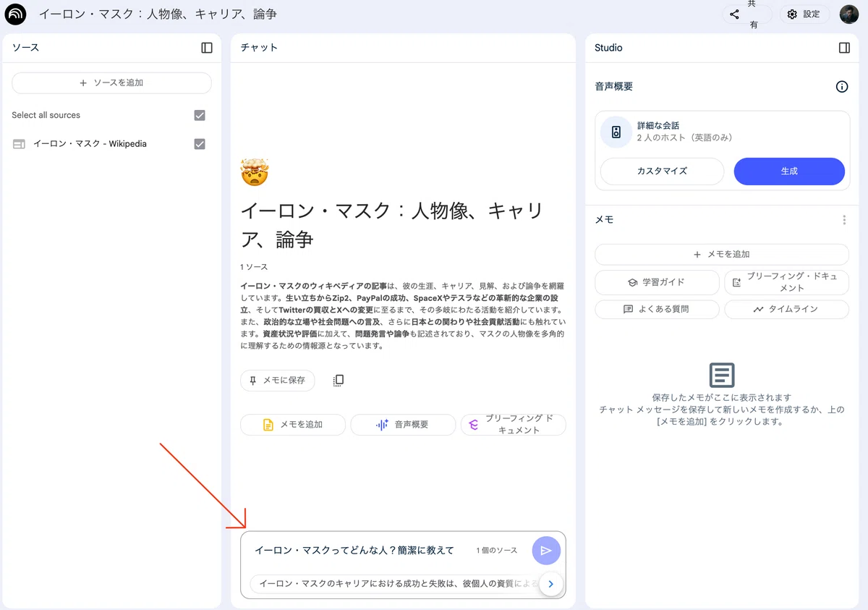Screen dimensions: 868x610
Task: Create a 学習ガイド study guide
Action: (657, 282)
